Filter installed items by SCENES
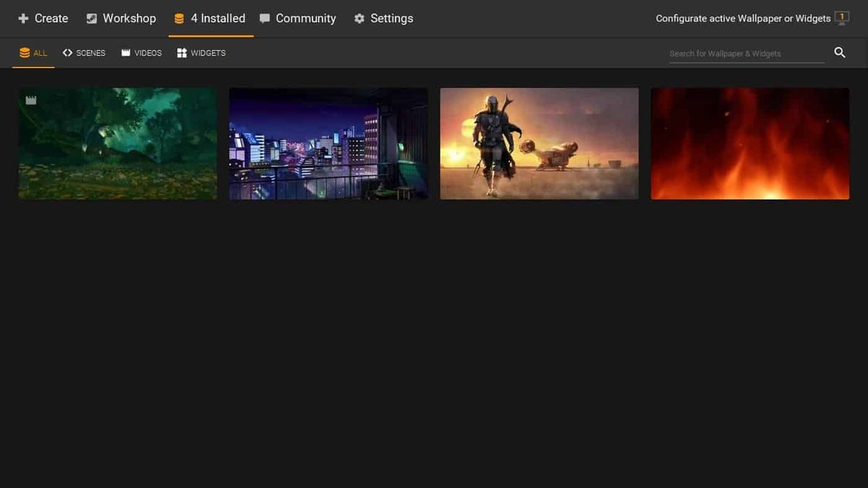The height and width of the screenshot is (488, 868). (x=84, y=53)
